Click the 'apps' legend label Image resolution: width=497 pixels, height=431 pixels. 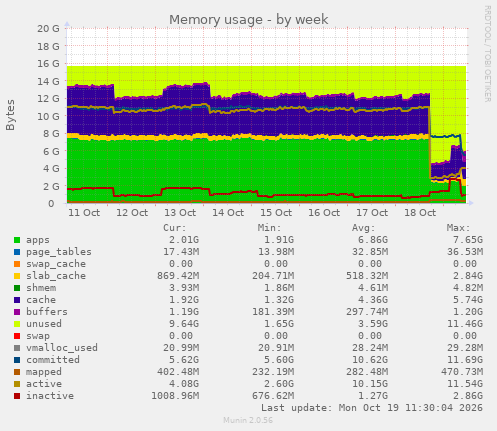click(38, 240)
